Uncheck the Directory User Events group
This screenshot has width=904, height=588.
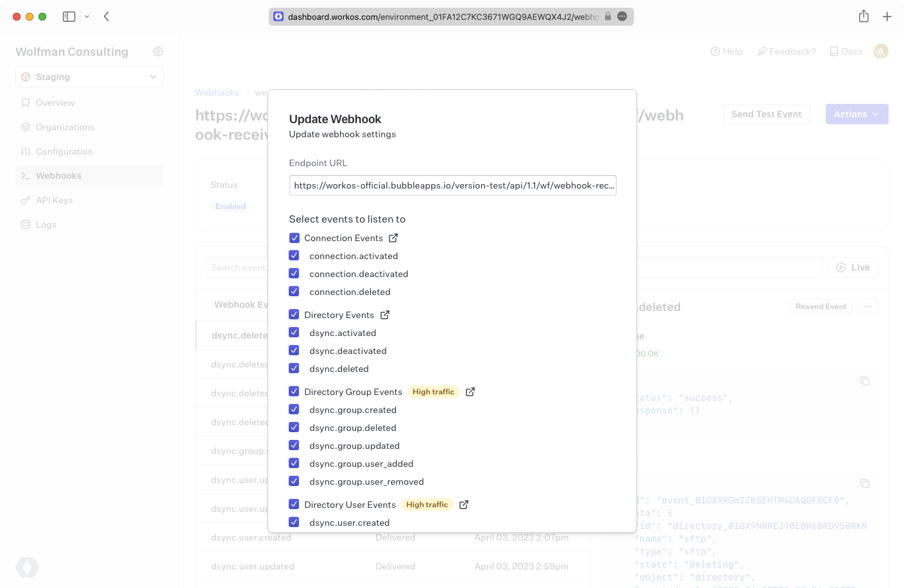294,504
